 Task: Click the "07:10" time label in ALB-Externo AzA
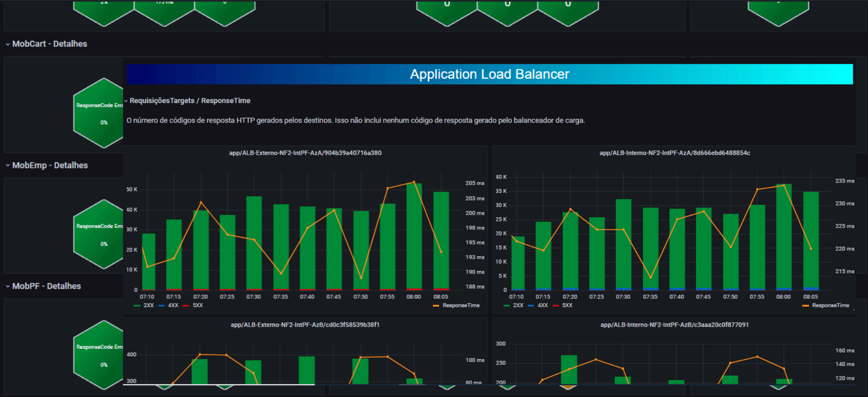coord(147,297)
